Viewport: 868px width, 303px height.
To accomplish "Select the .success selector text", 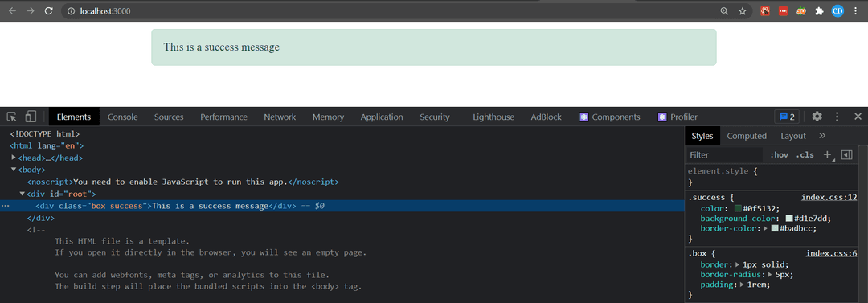I will 707,197.
